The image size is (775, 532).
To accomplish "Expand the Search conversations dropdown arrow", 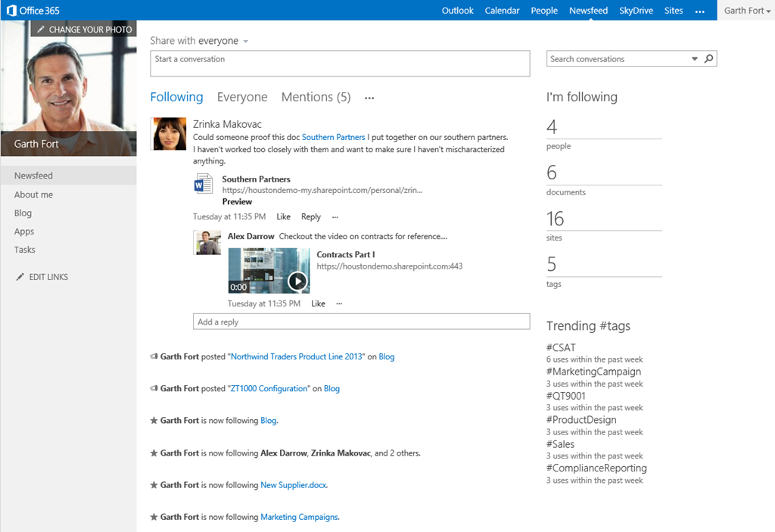I will pyautogui.click(x=695, y=58).
